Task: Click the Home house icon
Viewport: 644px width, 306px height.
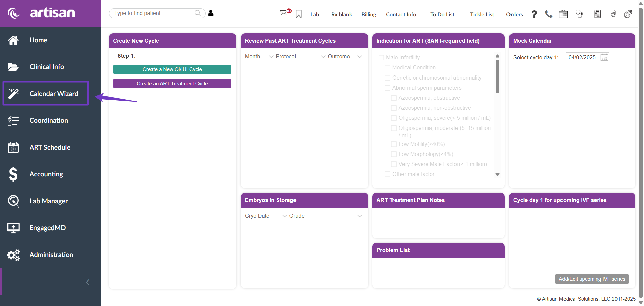Action: coord(13,40)
